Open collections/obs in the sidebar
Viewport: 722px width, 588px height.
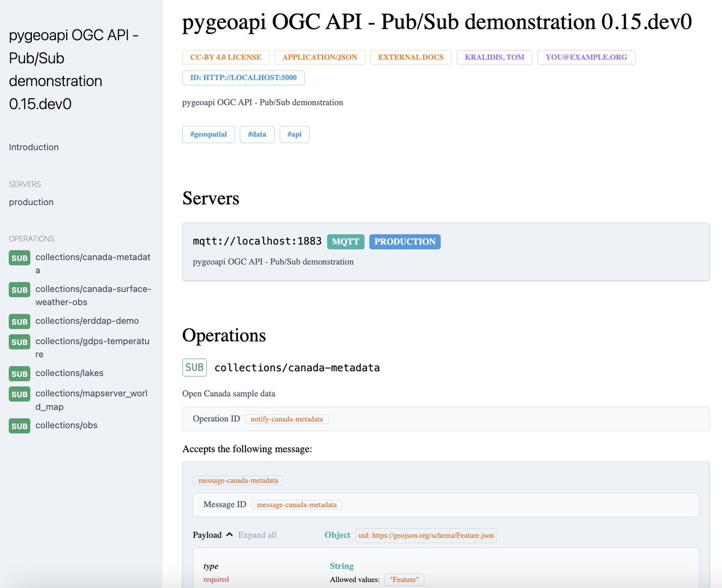66,425
